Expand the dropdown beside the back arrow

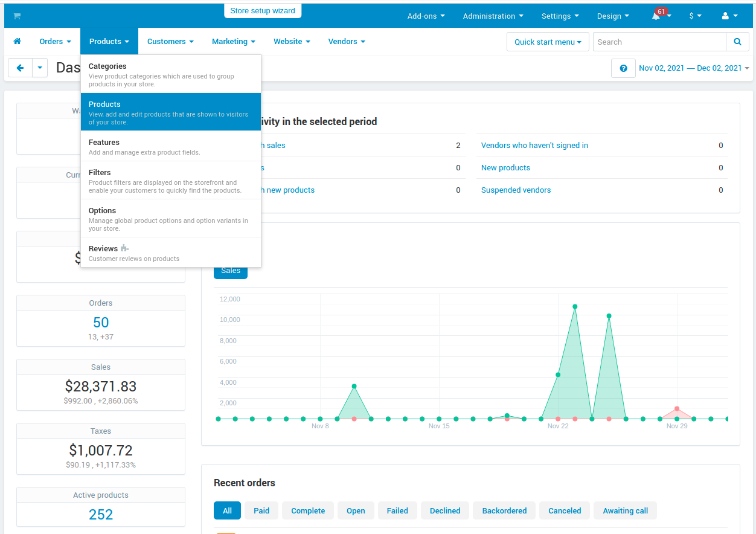click(x=40, y=68)
